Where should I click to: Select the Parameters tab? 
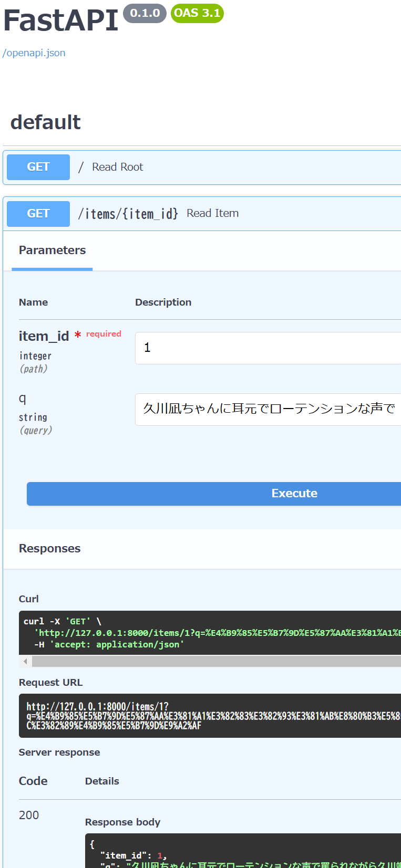pyautogui.click(x=52, y=250)
